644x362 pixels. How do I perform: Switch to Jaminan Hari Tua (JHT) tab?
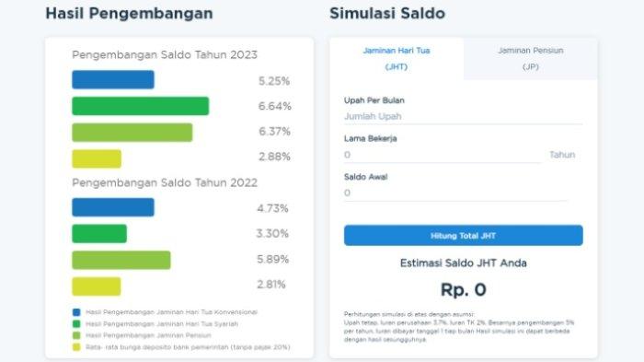pos(397,59)
